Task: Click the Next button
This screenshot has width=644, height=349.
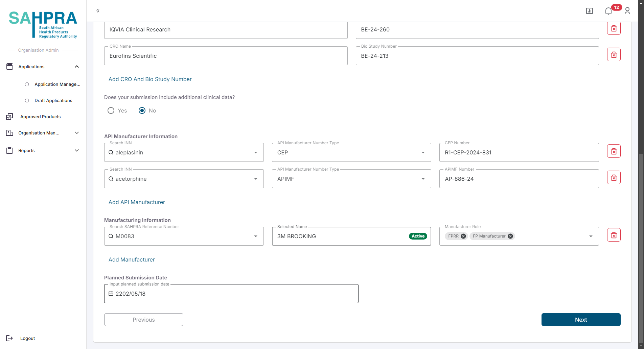Action: [581, 320]
